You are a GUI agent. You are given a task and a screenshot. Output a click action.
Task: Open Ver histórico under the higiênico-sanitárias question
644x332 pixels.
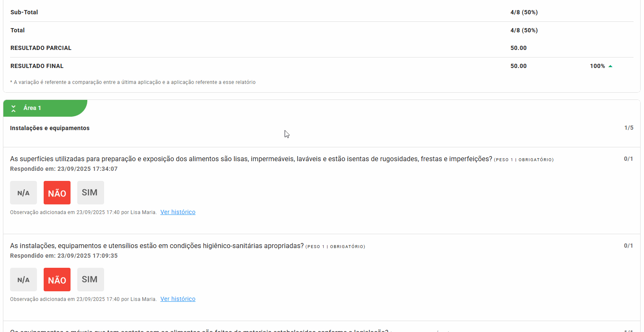pyautogui.click(x=178, y=299)
